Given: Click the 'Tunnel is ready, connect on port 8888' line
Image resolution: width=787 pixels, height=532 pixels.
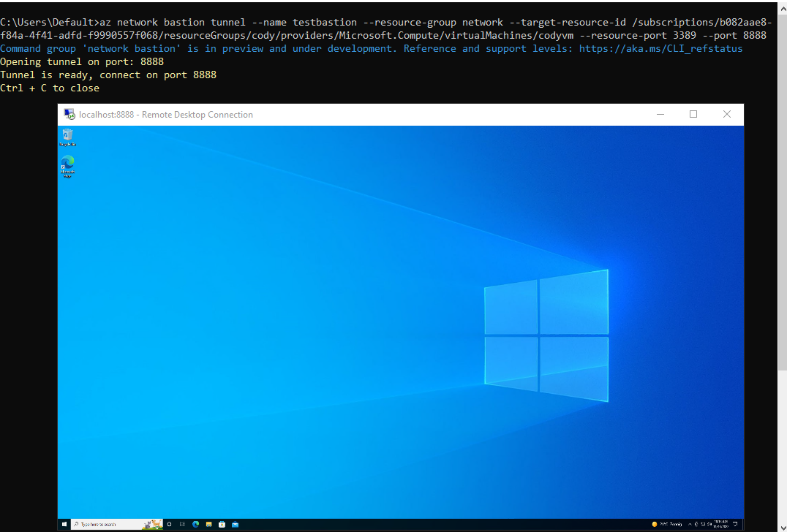Looking at the screenshot, I should 108,75.
